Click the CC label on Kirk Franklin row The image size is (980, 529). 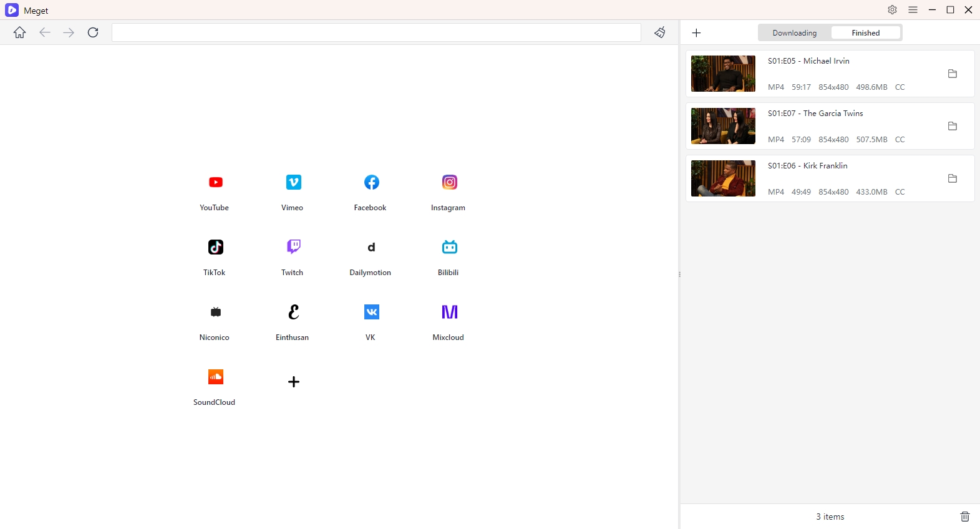tap(900, 192)
